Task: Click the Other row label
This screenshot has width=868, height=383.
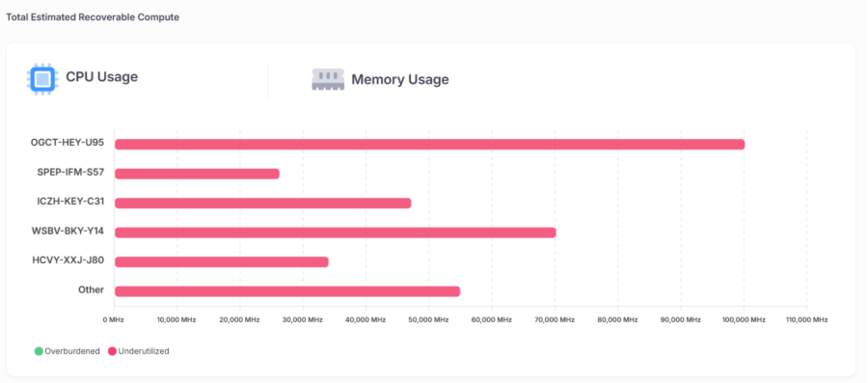Action: coord(92,289)
